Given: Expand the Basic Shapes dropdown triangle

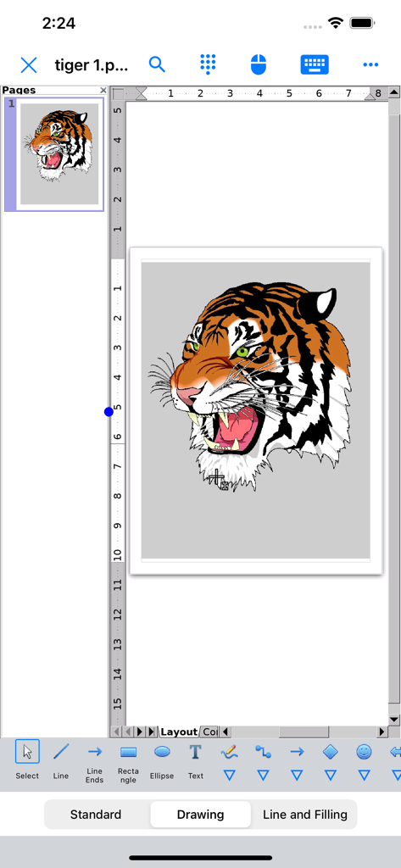Looking at the screenshot, I should pos(330,775).
